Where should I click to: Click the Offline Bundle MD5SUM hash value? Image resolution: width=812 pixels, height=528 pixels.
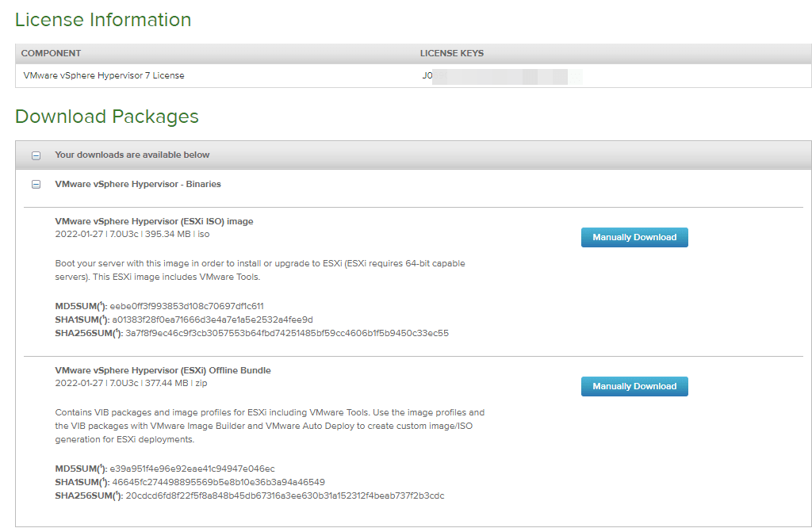pyautogui.click(x=192, y=469)
